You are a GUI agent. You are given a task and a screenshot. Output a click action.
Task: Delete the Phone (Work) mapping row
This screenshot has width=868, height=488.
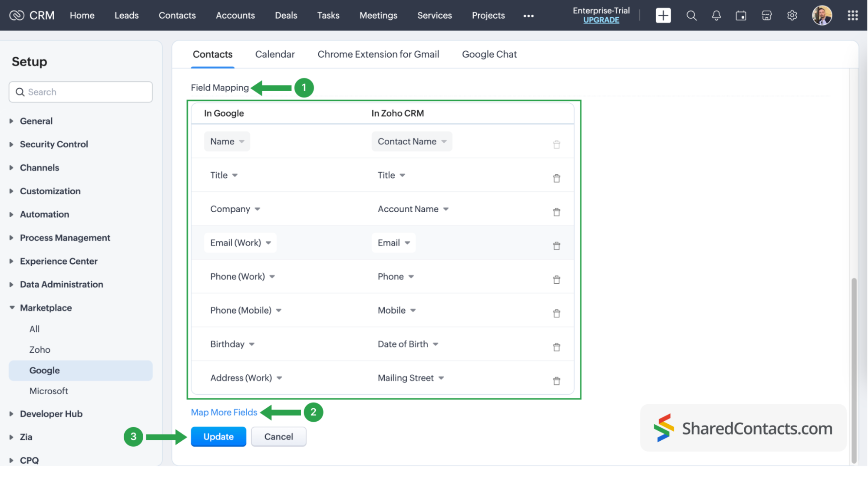[x=556, y=279]
